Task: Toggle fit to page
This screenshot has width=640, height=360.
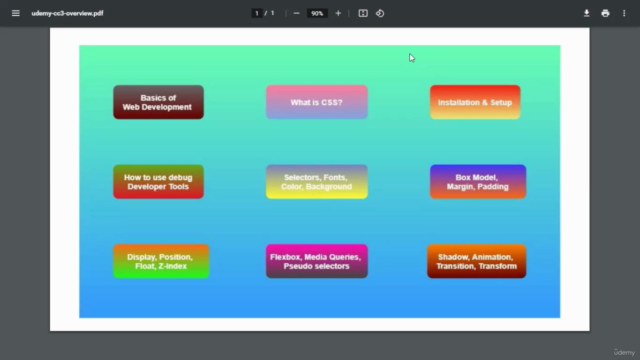Action: point(363,13)
